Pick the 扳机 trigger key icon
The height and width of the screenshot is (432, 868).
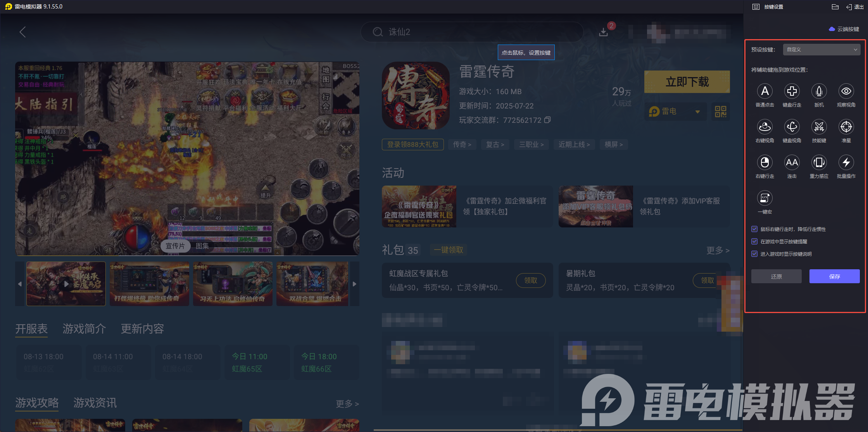click(819, 91)
